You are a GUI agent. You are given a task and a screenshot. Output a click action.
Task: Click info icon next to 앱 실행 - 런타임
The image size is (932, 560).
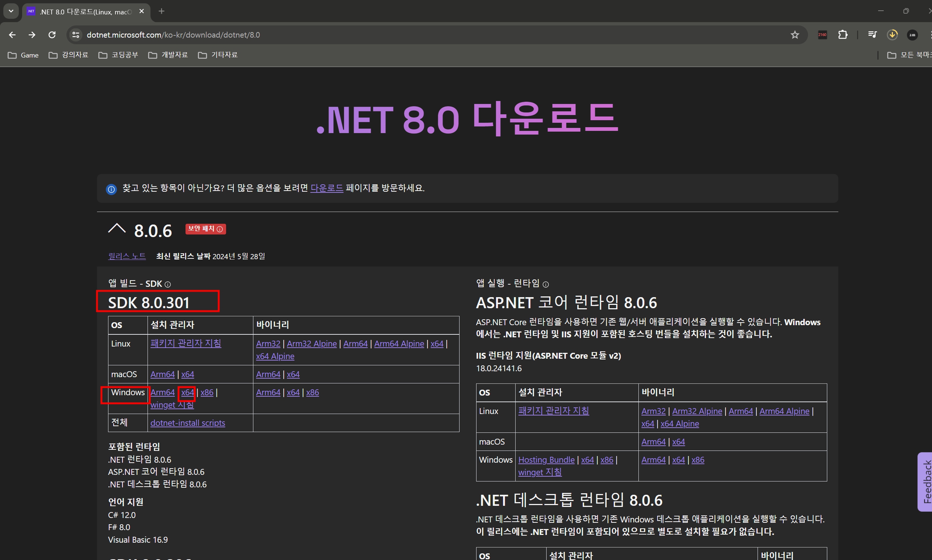(545, 285)
